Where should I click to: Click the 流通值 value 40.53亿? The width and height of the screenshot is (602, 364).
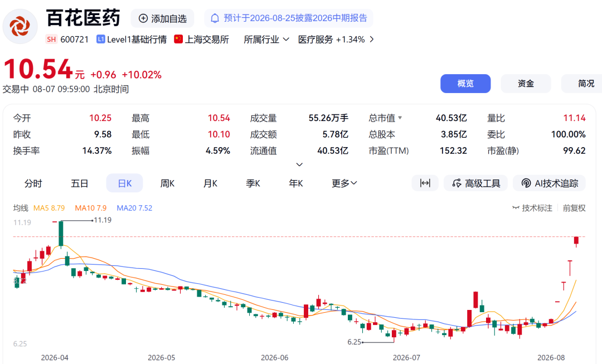[x=332, y=151]
